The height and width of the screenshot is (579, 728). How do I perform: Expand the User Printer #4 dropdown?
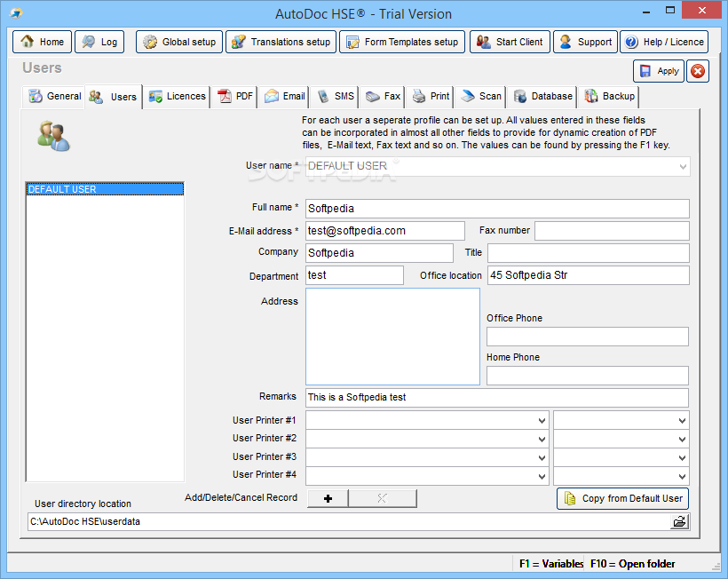tap(542, 476)
